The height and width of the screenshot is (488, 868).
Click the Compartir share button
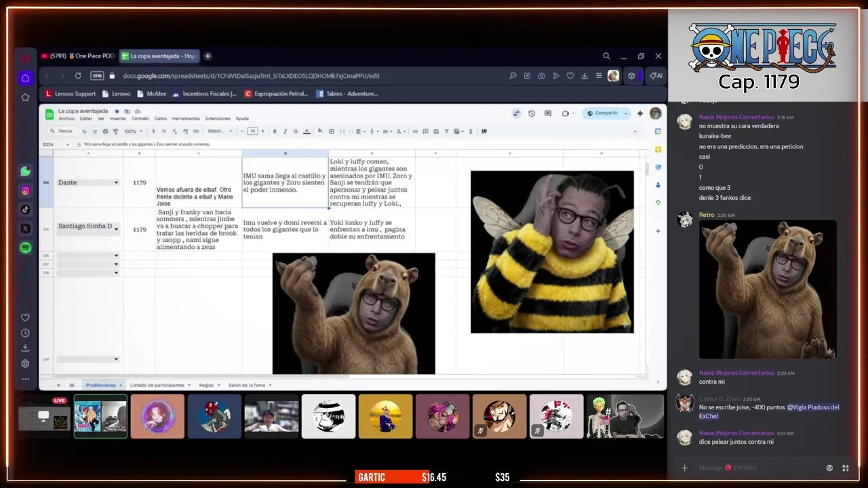602,113
